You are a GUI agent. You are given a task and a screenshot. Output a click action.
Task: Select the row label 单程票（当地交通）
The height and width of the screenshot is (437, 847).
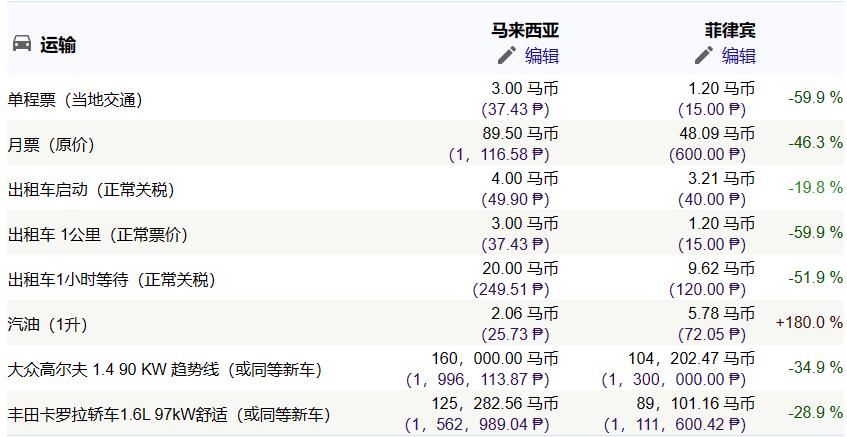(75, 100)
